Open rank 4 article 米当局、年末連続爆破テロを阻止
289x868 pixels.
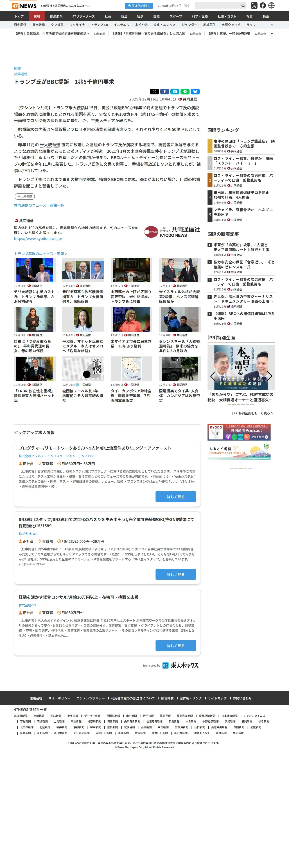click(241, 195)
